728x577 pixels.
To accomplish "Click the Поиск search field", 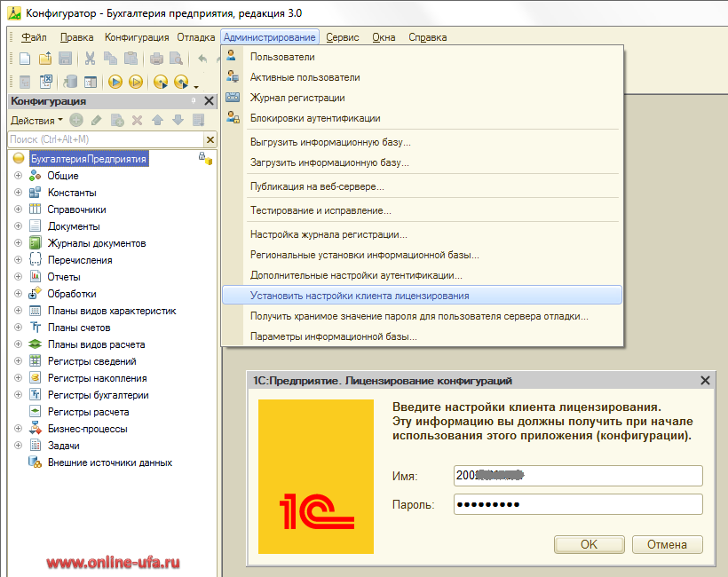I will point(107,139).
